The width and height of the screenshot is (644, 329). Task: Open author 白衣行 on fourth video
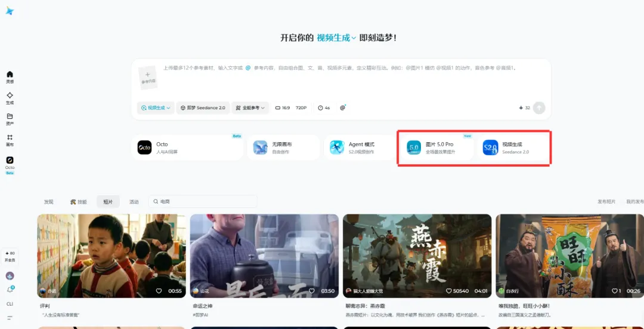pyautogui.click(x=509, y=291)
